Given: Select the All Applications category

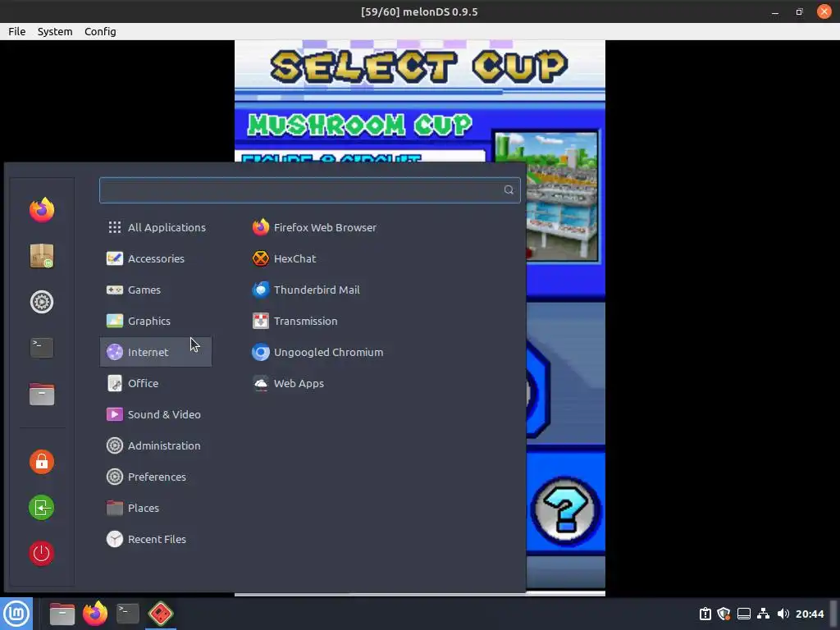Looking at the screenshot, I should click(x=156, y=227).
